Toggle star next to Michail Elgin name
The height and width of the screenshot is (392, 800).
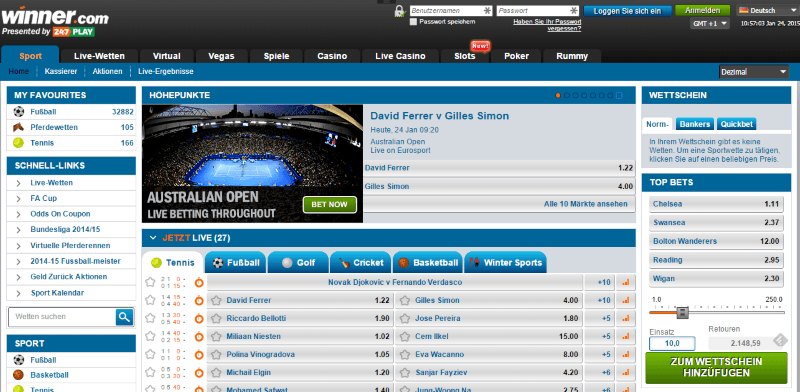pyautogui.click(x=216, y=373)
